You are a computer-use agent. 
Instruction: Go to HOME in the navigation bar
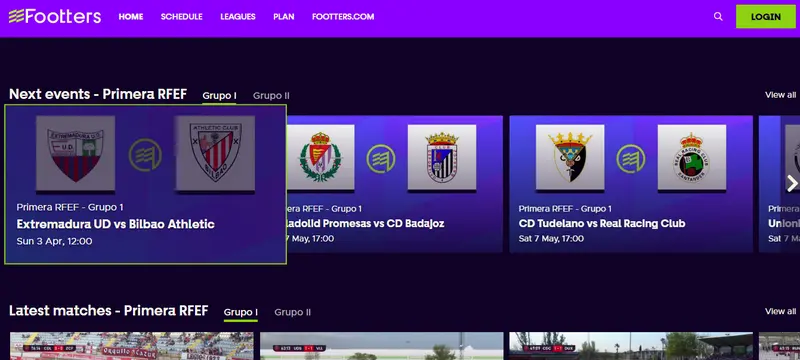(x=131, y=17)
